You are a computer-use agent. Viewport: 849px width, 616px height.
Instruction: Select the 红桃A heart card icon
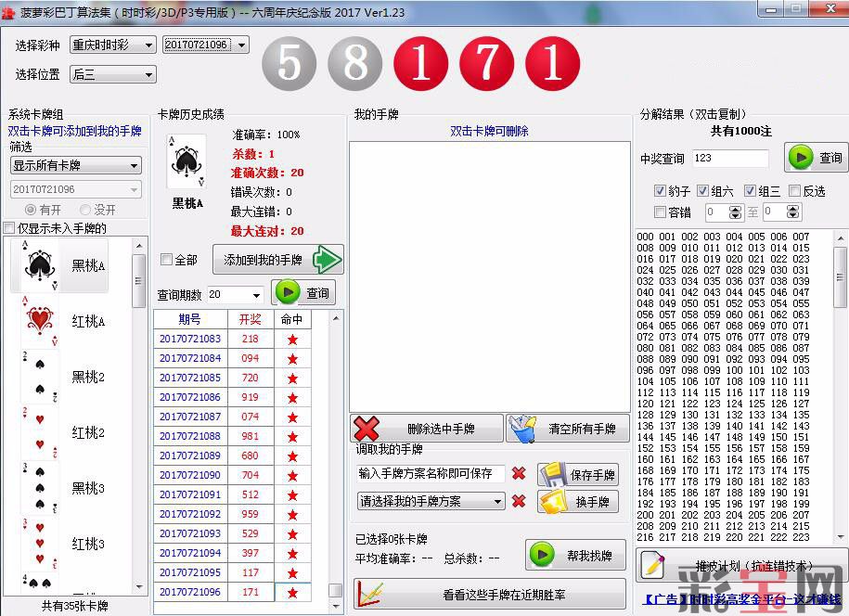[x=39, y=321]
